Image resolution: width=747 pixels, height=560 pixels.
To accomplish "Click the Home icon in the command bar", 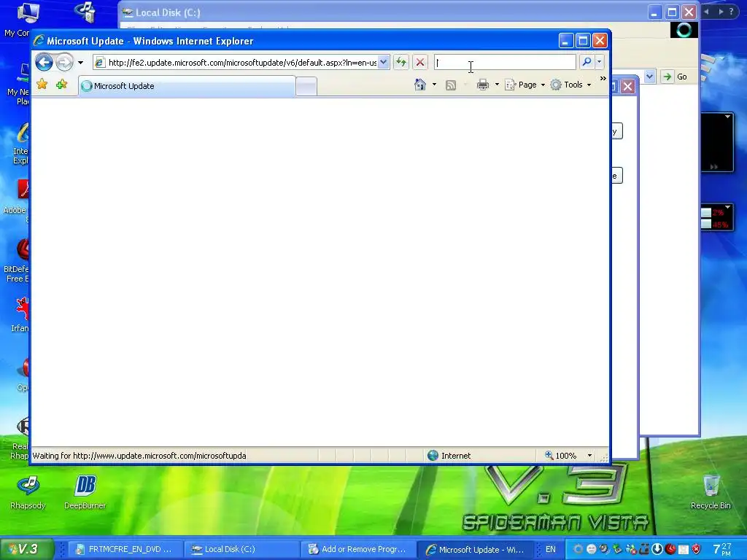I will coord(419,85).
